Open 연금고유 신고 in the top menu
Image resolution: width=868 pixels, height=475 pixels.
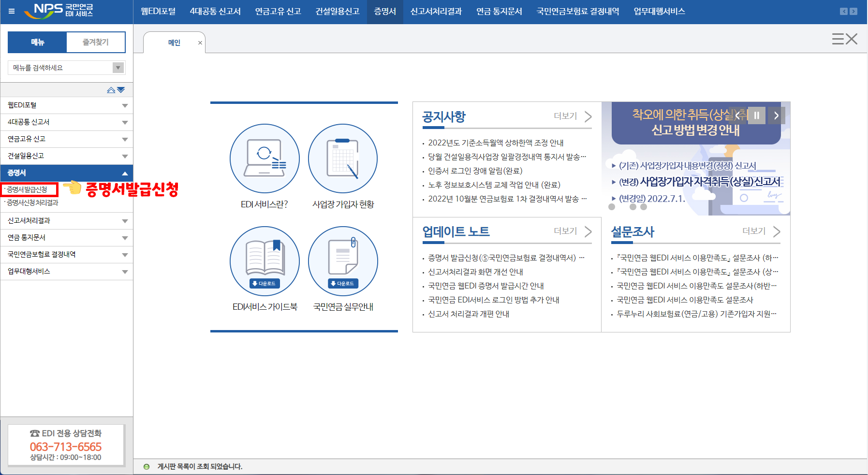pos(278,11)
